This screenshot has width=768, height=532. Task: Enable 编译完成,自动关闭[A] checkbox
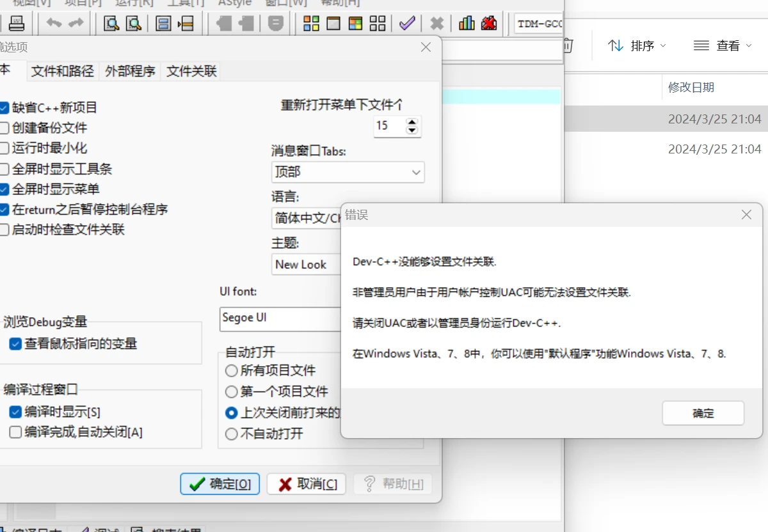(16, 432)
